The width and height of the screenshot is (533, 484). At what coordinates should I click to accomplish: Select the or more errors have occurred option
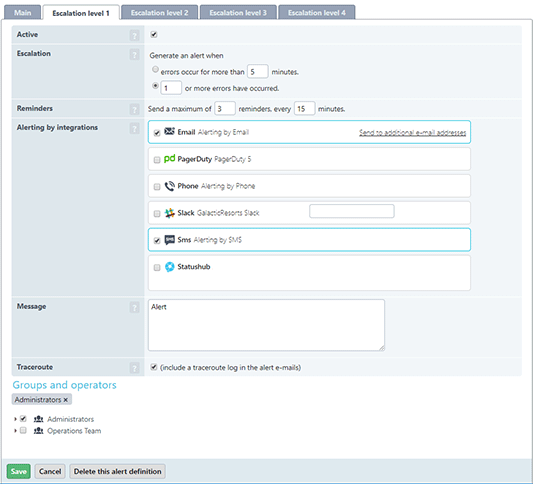(x=155, y=86)
